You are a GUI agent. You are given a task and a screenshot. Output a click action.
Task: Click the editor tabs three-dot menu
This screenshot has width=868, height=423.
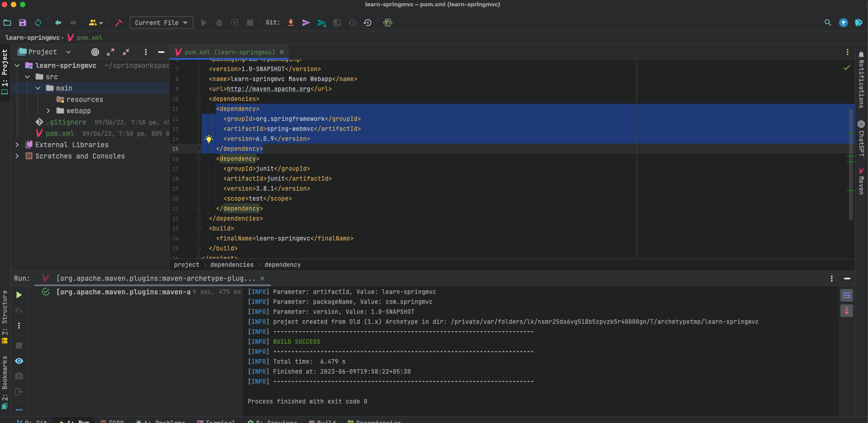pos(848,52)
